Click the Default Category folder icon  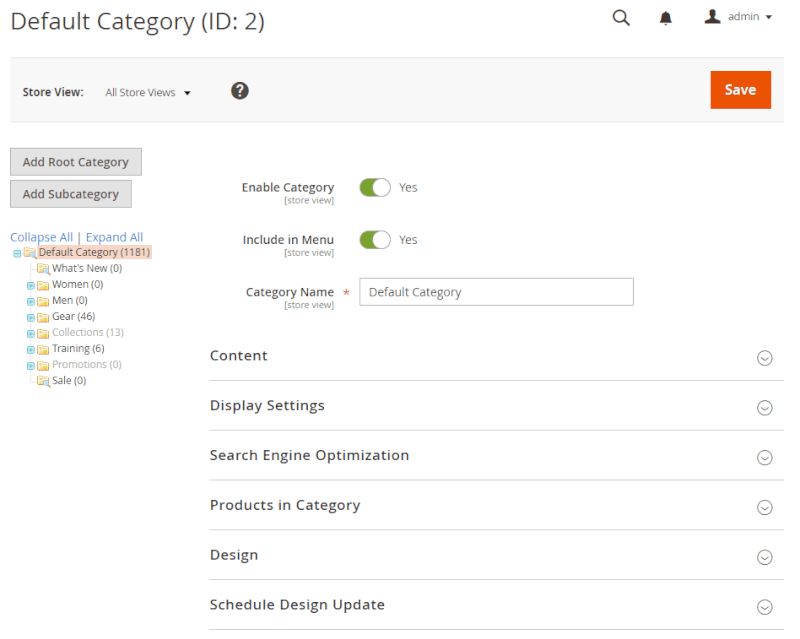click(31, 252)
